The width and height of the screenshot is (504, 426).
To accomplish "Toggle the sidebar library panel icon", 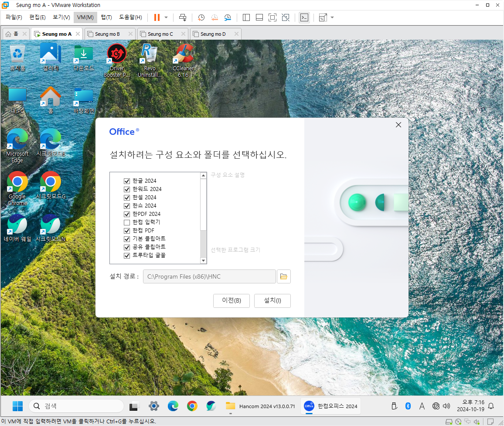I will click(246, 17).
